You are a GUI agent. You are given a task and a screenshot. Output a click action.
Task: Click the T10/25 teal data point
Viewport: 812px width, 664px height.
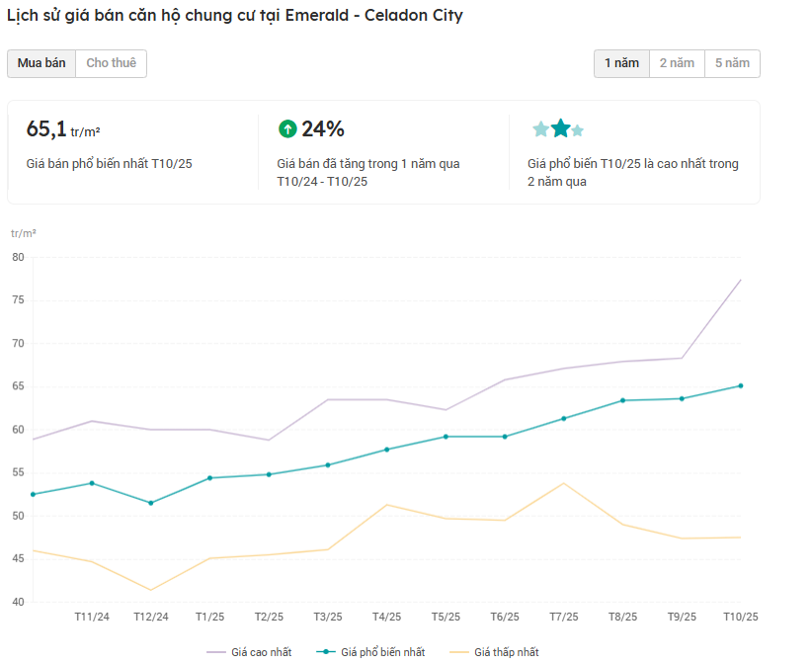(x=740, y=386)
